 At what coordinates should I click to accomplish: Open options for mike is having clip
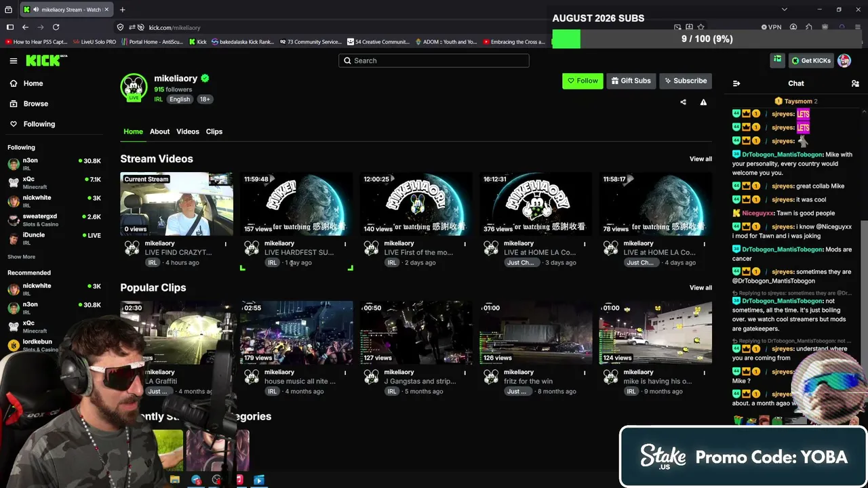705,373
